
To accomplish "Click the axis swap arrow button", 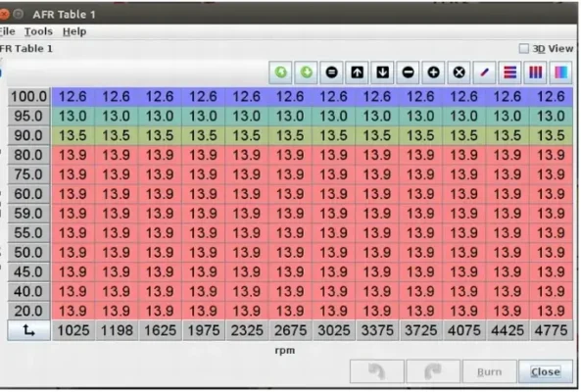I will 28,330.
